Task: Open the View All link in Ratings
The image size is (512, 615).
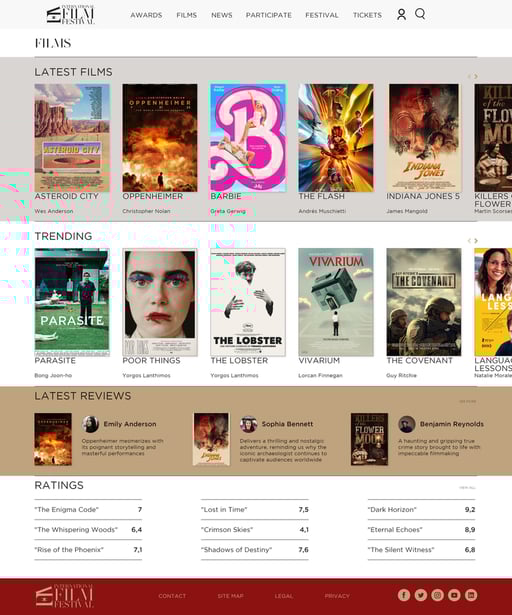Action: tap(467, 488)
